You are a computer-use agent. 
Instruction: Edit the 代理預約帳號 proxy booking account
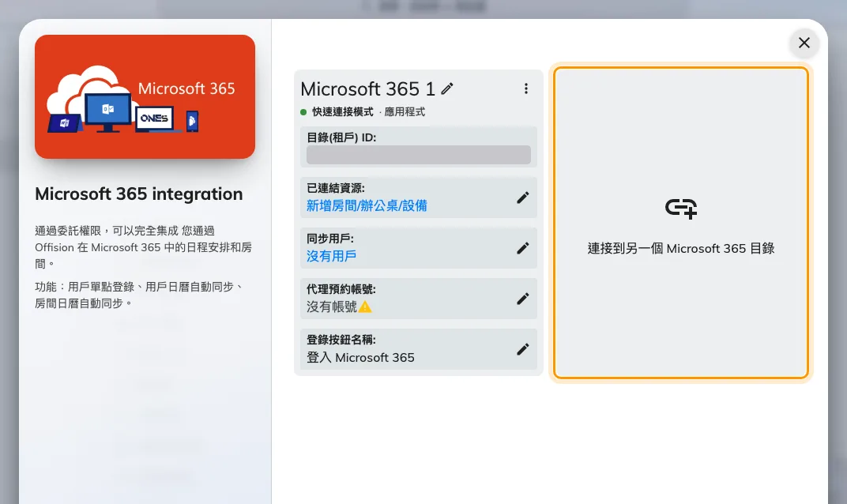pos(522,299)
